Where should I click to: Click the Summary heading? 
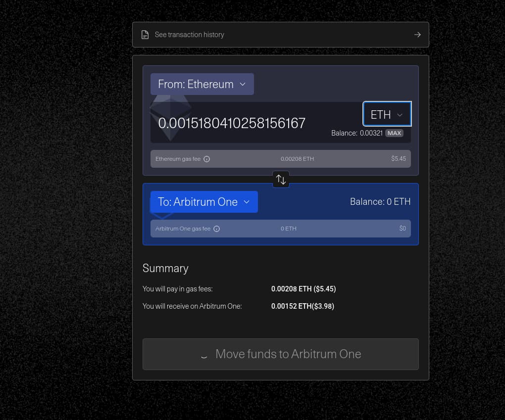[165, 269]
